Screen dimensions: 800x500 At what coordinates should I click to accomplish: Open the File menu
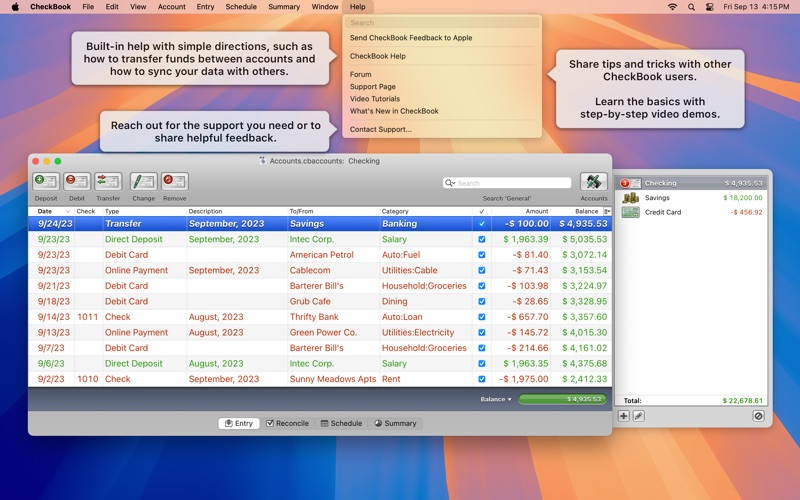tap(88, 7)
